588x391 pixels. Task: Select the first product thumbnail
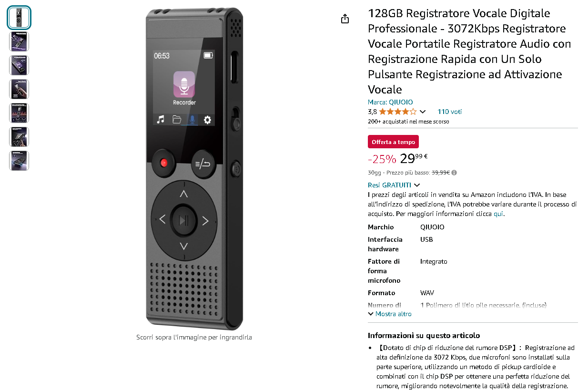tap(19, 18)
